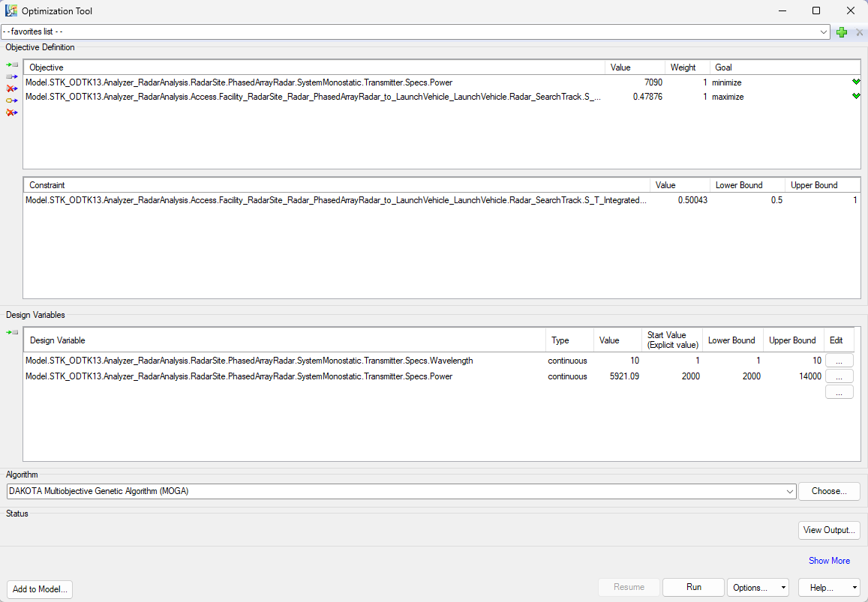Click green chevron on the maximize objective row
Viewport: 868px width, 602px height.
[x=855, y=97]
